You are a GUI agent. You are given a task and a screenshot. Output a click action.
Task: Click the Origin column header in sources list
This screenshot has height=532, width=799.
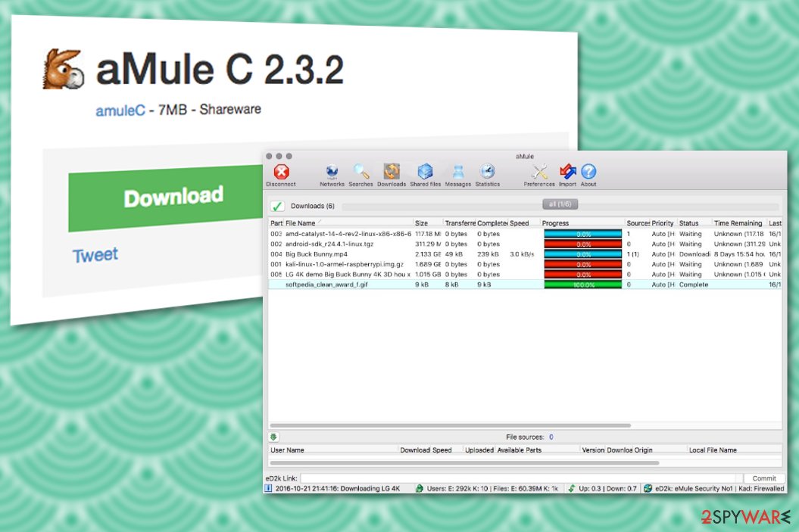point(660,450)
